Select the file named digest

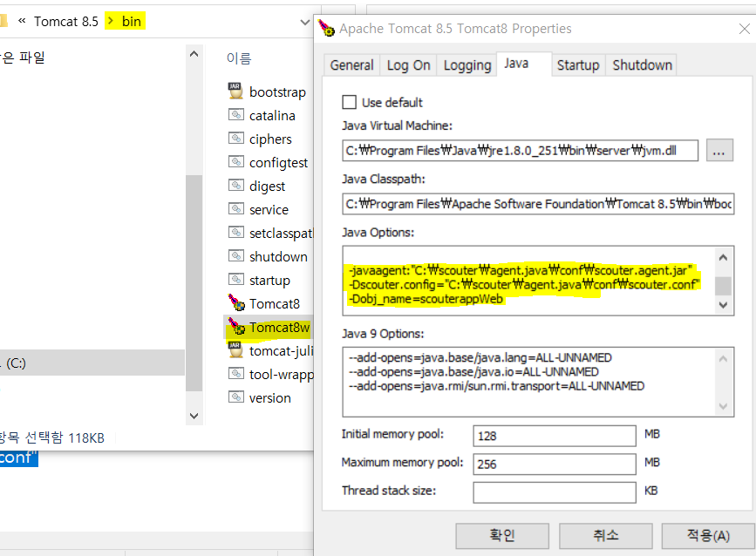[x=267, y=186]
